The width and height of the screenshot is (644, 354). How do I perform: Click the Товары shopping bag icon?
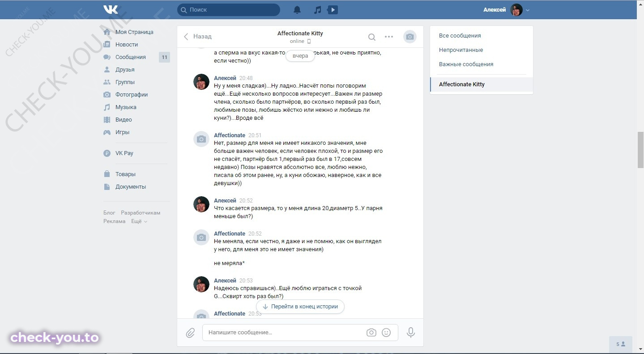107,174
